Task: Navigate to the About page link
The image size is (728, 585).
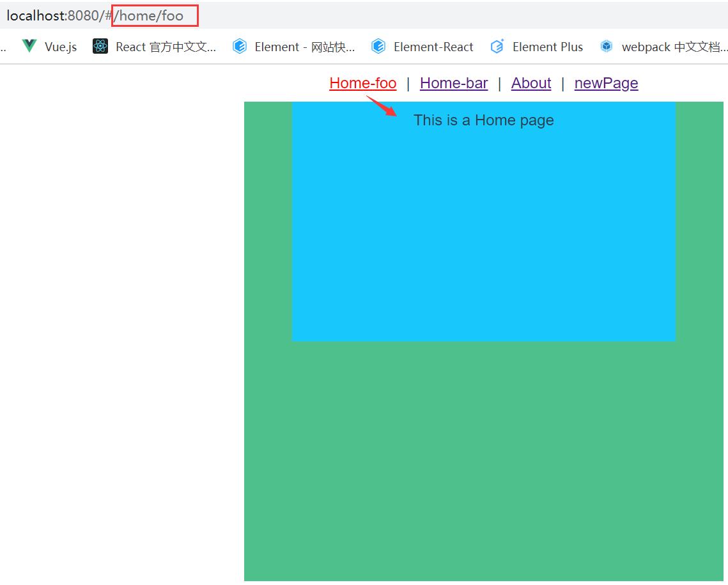Action: point(531,83)
